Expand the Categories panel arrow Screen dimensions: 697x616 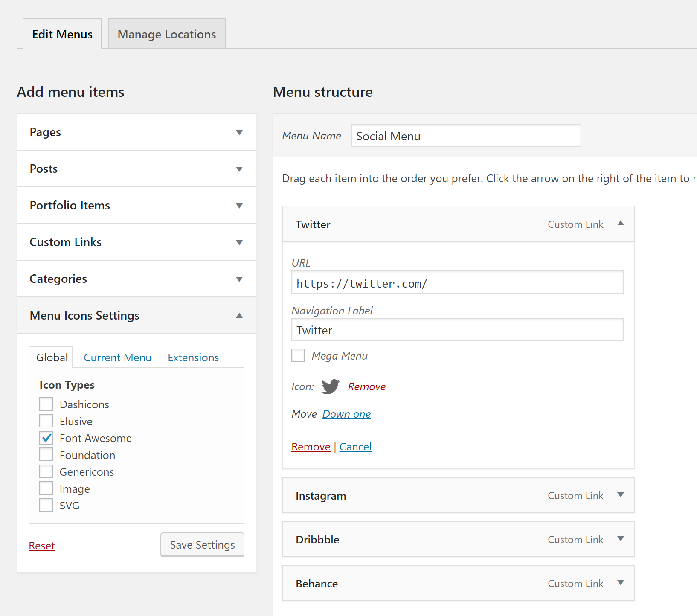pos(239,279)
